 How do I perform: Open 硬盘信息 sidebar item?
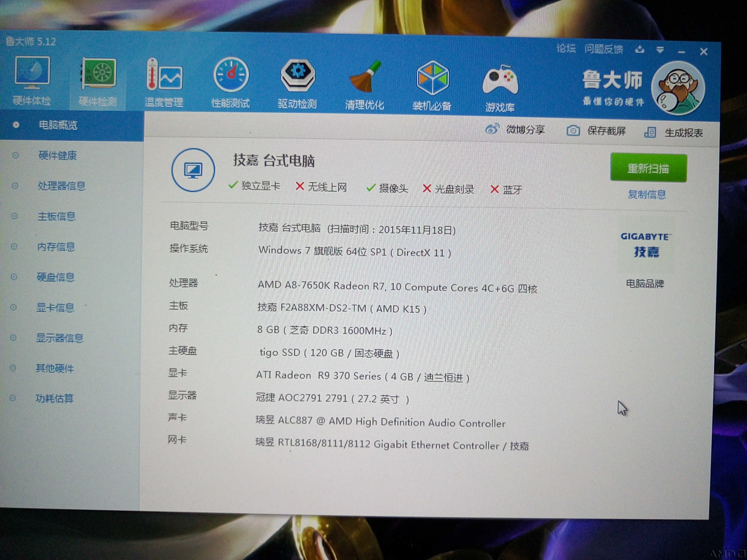[56, 277]
